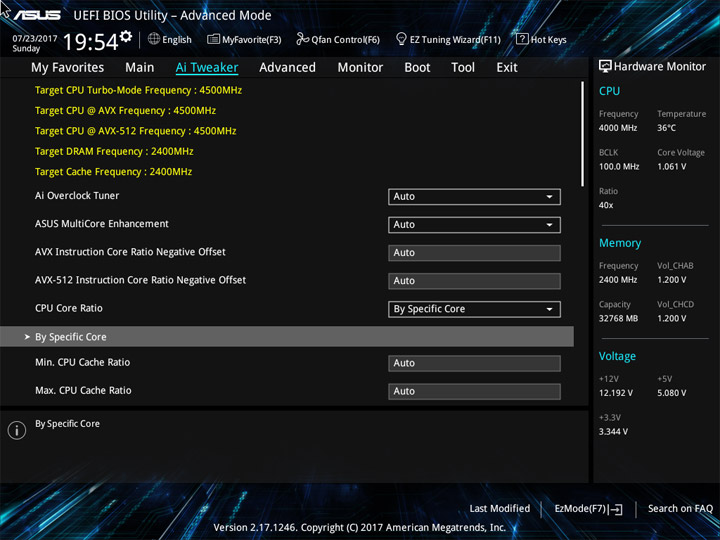Select the Exit tab
This screenshot has width=720, height=540.
coord(507,68)
